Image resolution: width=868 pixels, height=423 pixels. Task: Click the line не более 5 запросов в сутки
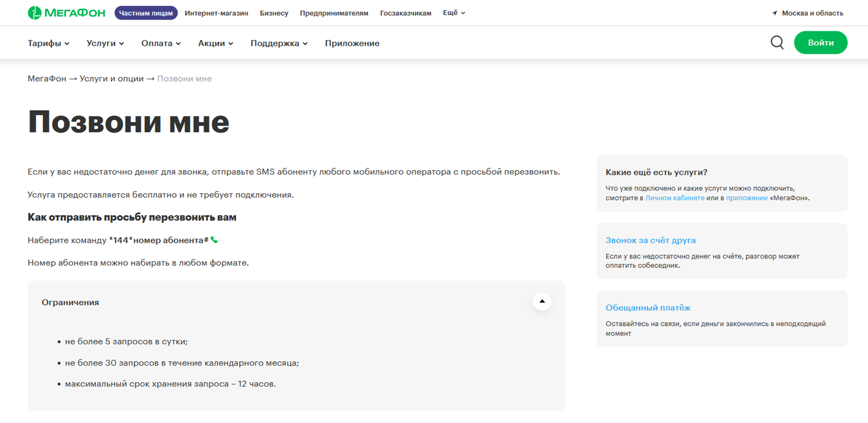tap(126, 341)
